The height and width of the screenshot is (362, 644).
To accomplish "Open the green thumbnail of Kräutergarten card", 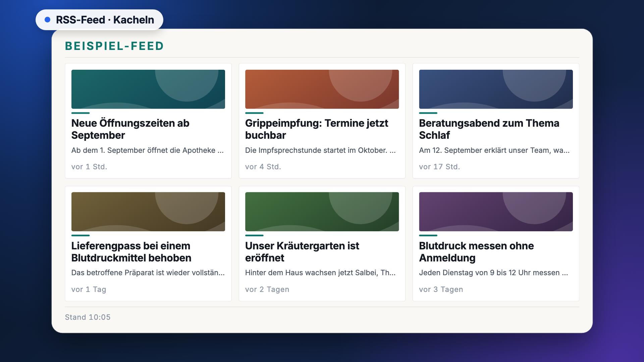I will [x=322, y=212].
